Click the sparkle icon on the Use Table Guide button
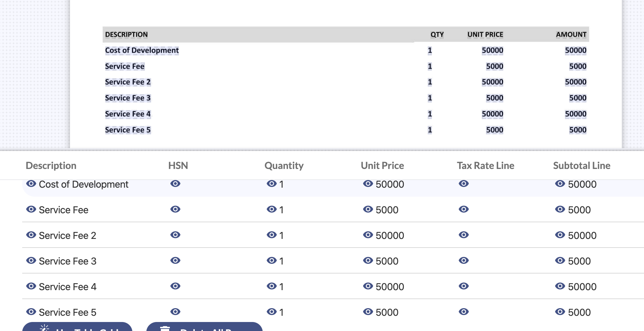Viewport: 644px width, 331px height. [x=44, y=328]
